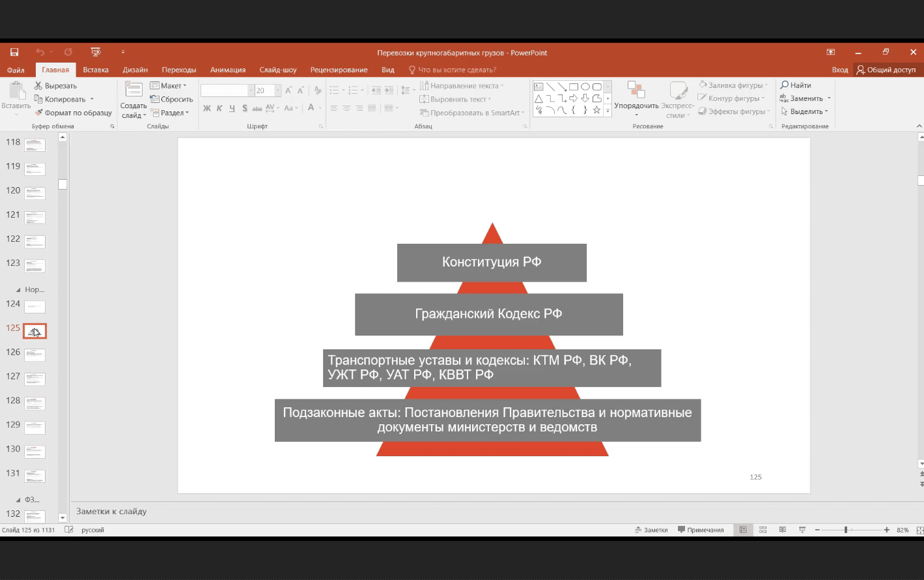Pick the star shape in shapes gallery
The width and height of the screenshot is (924, 580).
(596, 110)
